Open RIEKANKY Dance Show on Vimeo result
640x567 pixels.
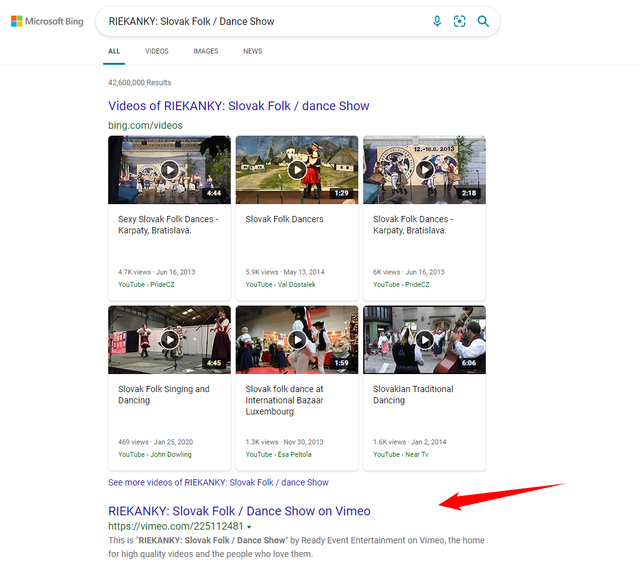(x=239, y=511)
